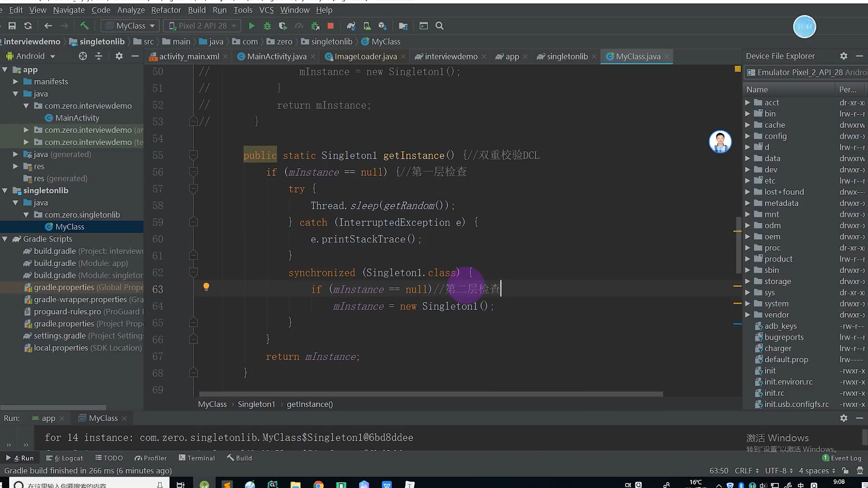Viewport: 868px width, 488px height.
Task: Click Singleton1 in the editor breadcrumb
Action: point(256,404)
